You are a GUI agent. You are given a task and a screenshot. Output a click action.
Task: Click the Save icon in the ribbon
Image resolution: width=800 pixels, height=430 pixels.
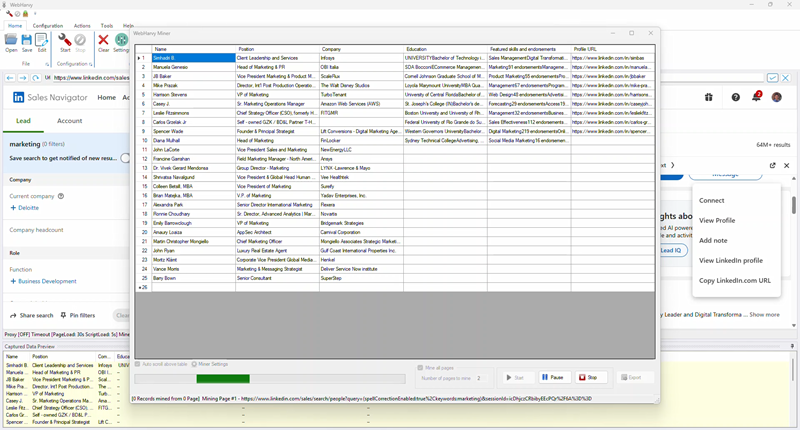point(27,40)
